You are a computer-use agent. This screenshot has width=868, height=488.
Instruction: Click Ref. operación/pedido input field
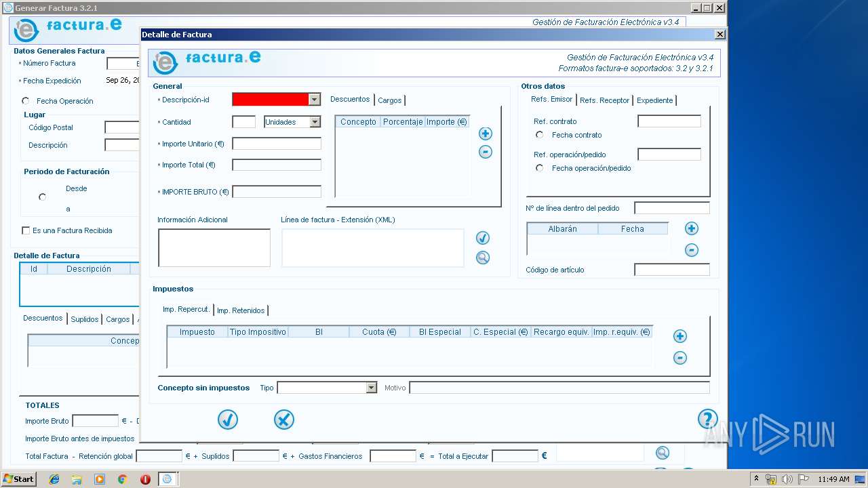coord(669,155)
